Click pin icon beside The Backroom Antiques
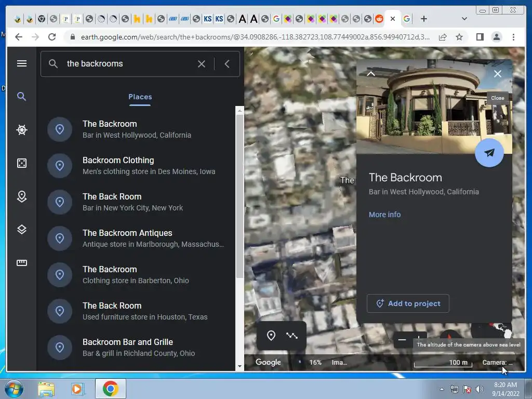 click(x=60, y=238)
